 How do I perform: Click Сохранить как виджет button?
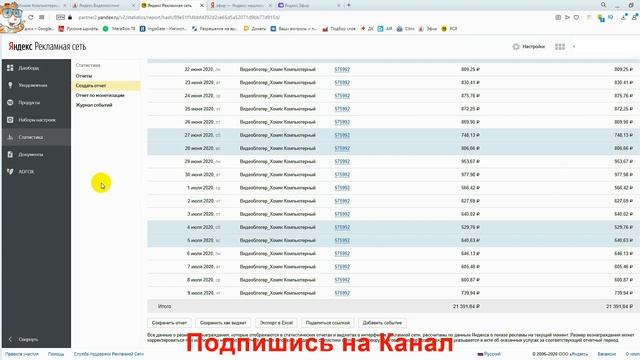[x=223, y=323]
